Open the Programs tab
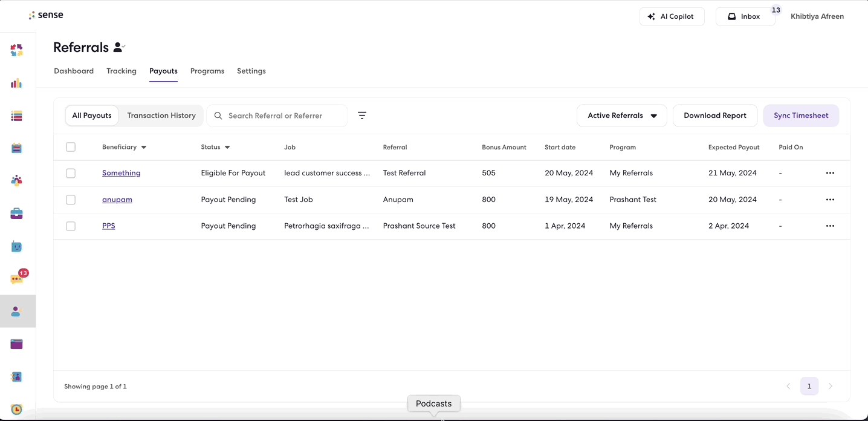868x421 pixels. 207,71
